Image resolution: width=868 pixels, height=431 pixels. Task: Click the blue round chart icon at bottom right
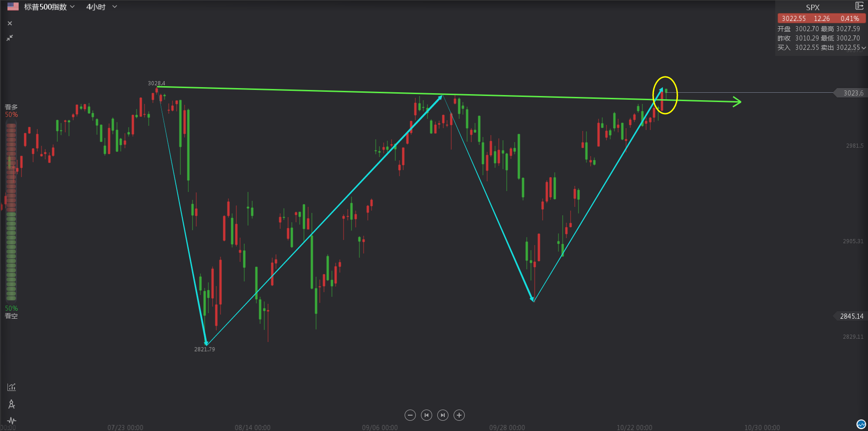(x=861, y=424)
